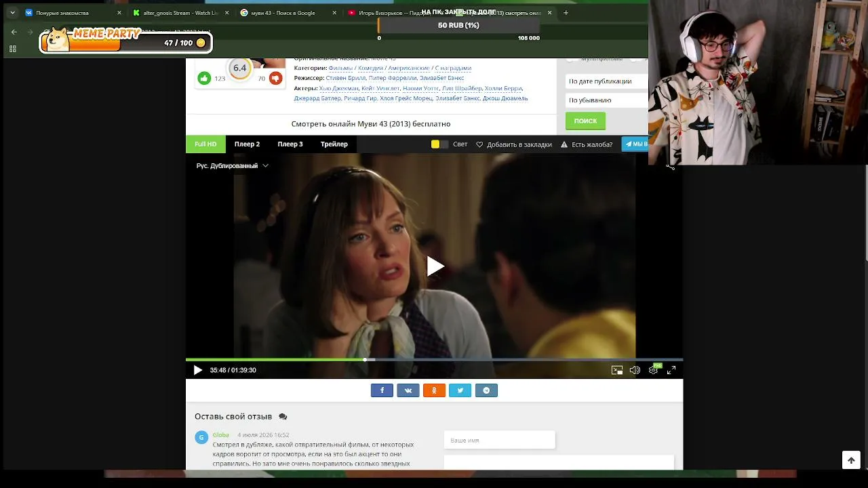Click the warning triangle complaint icon
Image resolution: width=868 pixels, height=488 pixels.
click(x=564, y=144)
